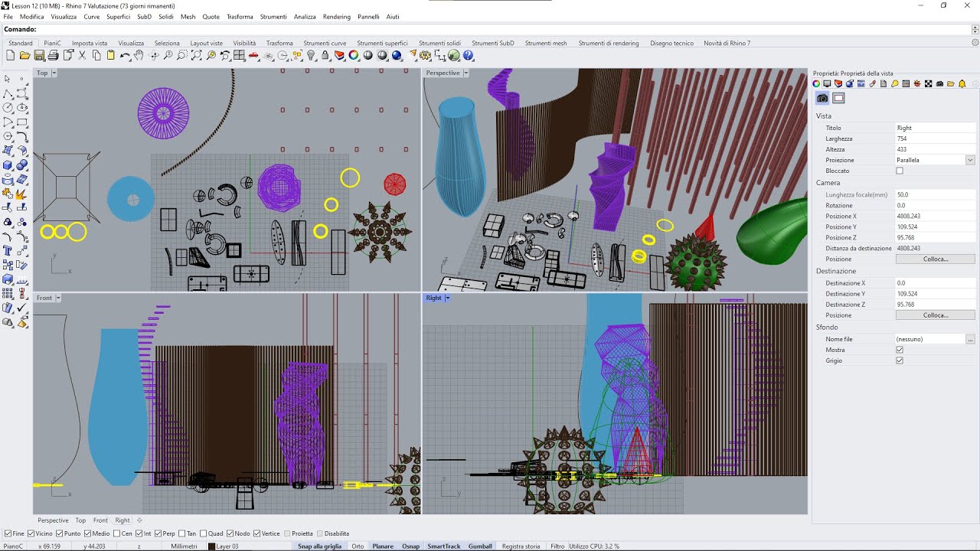Click the Lock padlock icon
This screenshot has height=551, width=980.
325,55
